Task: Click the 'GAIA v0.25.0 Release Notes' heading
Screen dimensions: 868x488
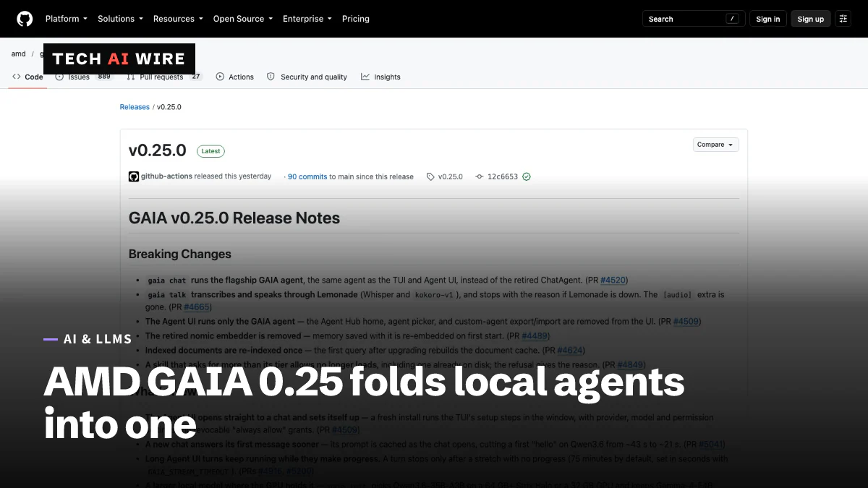Action: click(x=234, y=218)
